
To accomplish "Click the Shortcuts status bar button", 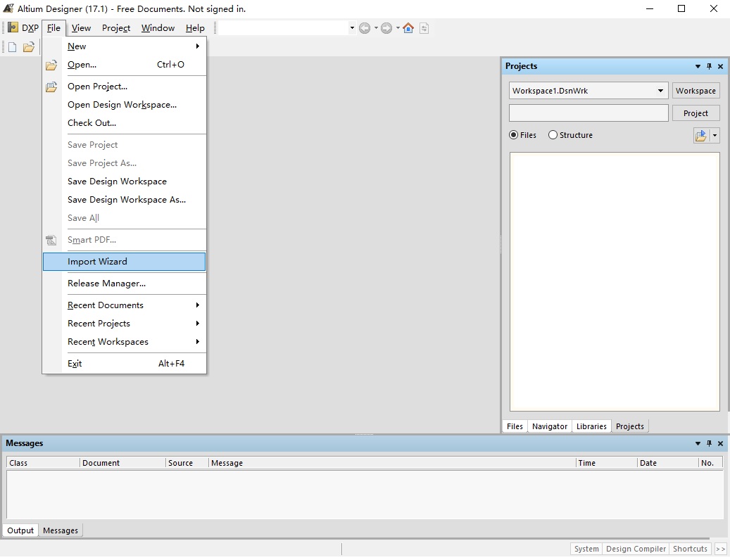I will pyautogui.click(x=690, y=549).
